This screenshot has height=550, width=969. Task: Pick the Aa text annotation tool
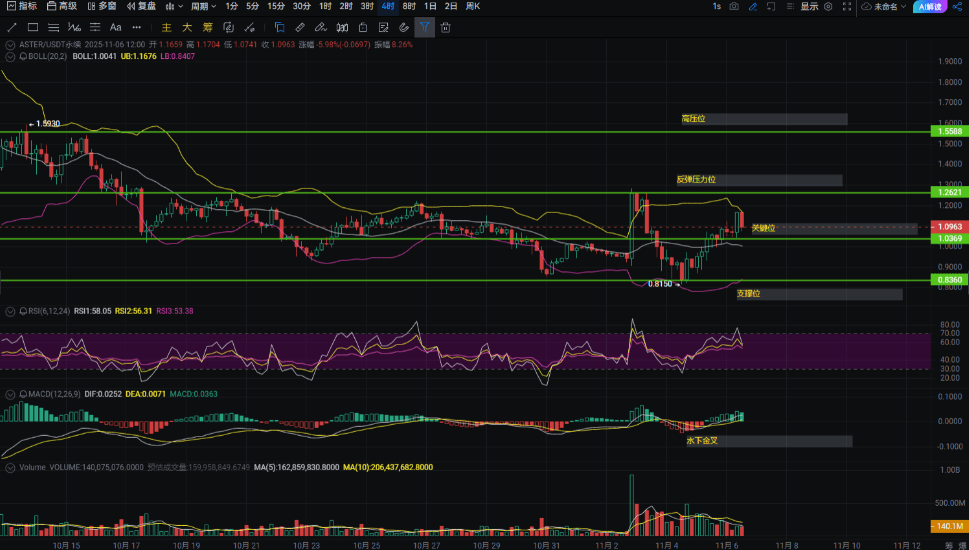[115, 27]
